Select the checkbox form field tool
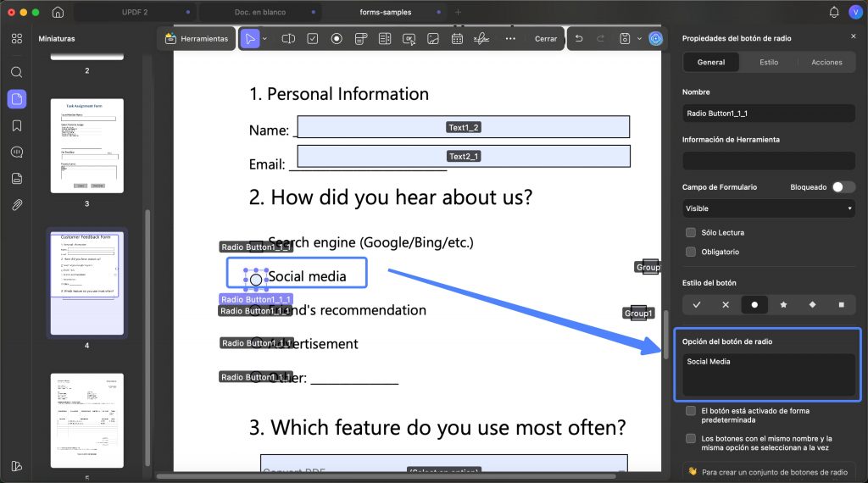The height and width of the screenshot is (483, 868). coord(313,39)
